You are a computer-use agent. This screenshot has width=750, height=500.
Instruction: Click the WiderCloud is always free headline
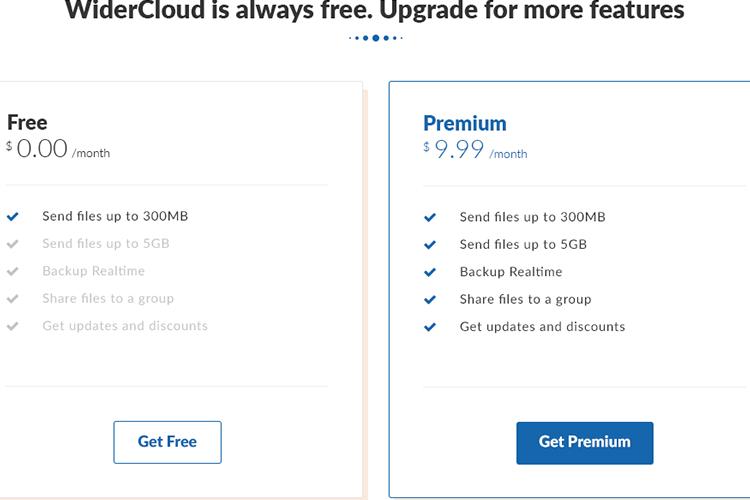375,11
